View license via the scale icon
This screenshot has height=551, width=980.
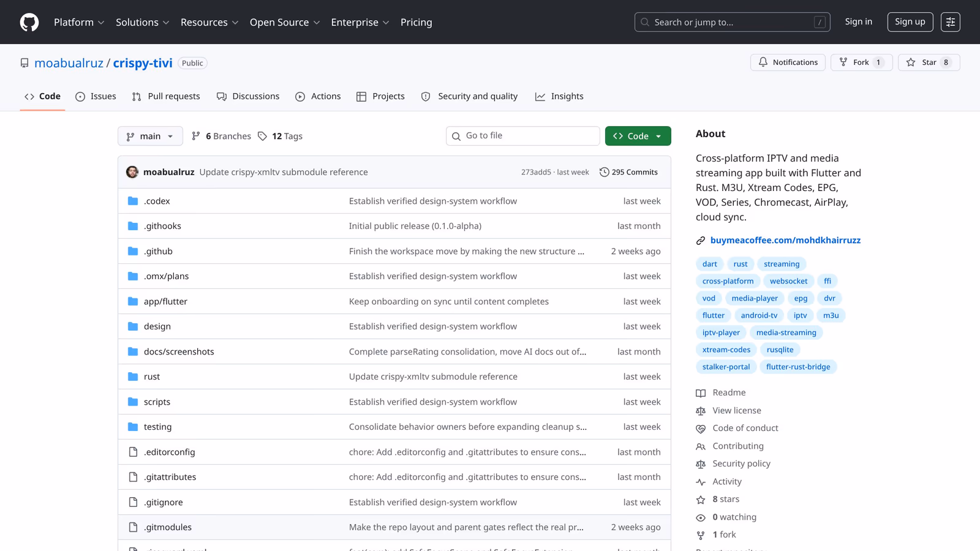coord(701,410)
